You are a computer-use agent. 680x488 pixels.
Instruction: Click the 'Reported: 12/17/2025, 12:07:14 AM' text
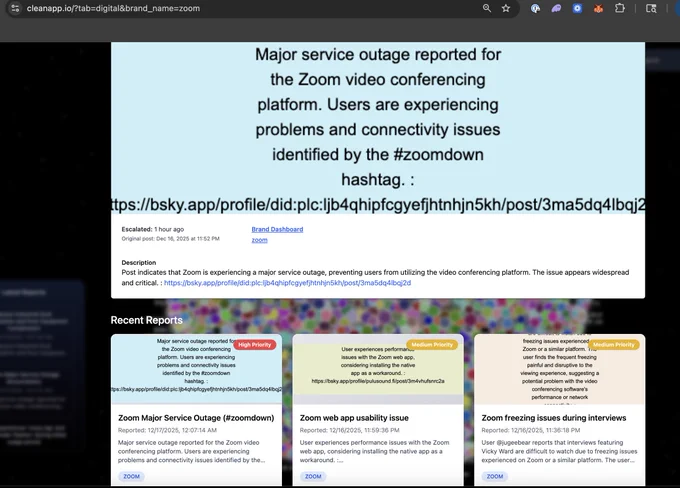(x=167, y=430)
